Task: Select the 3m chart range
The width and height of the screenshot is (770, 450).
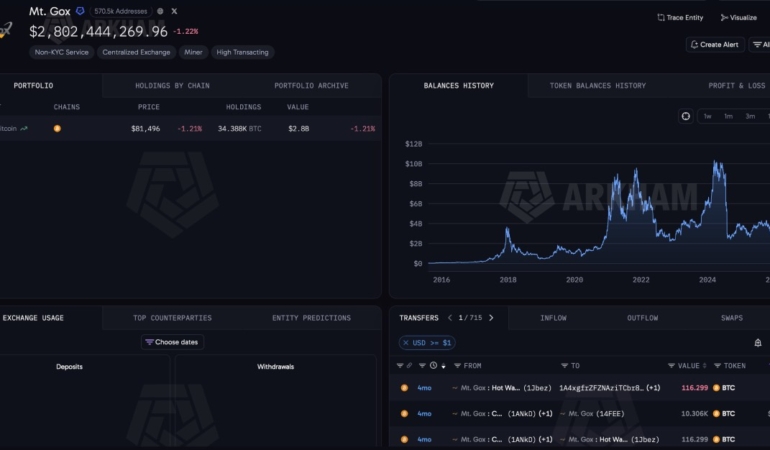Action: (750, 116)
